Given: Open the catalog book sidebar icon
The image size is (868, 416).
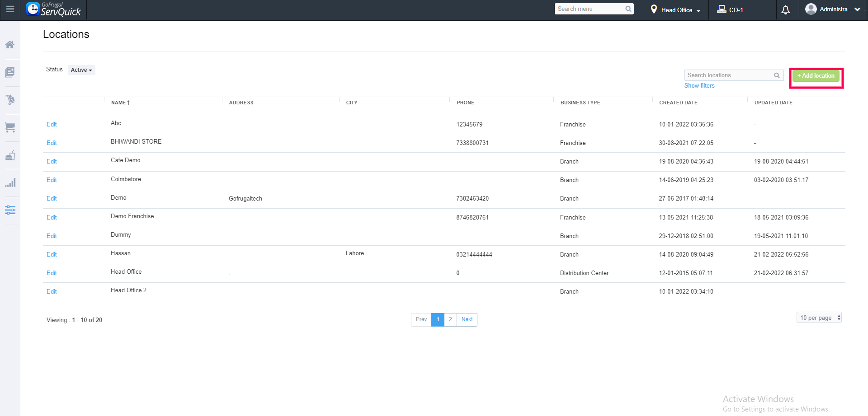Looking at the screenshot, I should click(x=10, y=72).
